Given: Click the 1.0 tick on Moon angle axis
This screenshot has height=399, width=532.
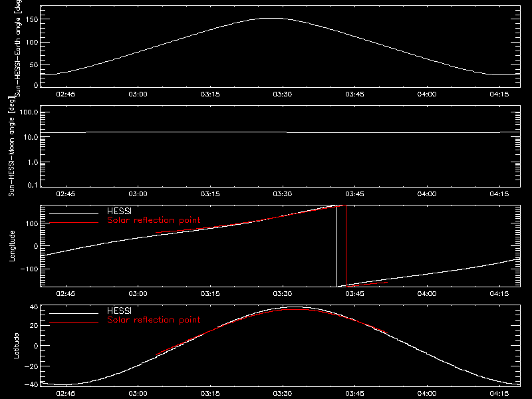Looking at the screenshot, I should [x=33, y=162].
